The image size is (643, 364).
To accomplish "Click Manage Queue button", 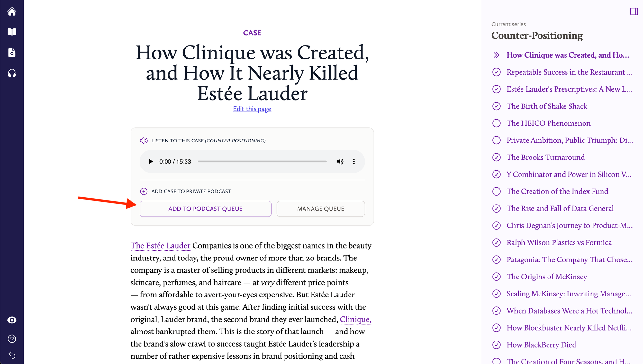I will (x=321, y=209).
